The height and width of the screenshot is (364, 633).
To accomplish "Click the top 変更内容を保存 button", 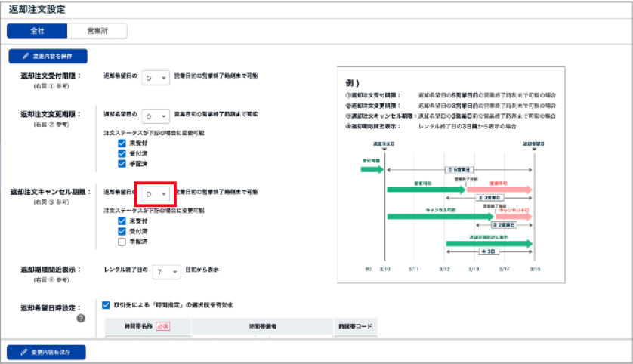I will (48, 56).
